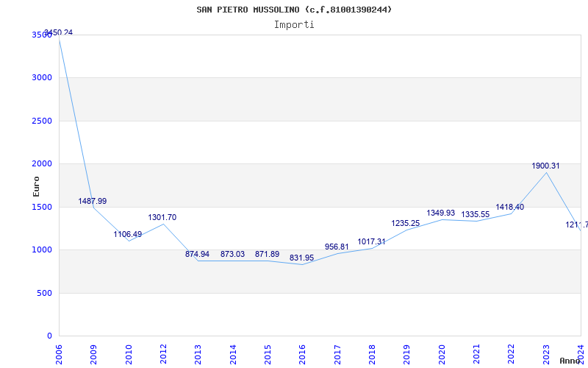Viewport: 588px width, 368px height.
Task: Click the chart title SAN PIETRO MUSSOLINO
Action: (294, 10)
